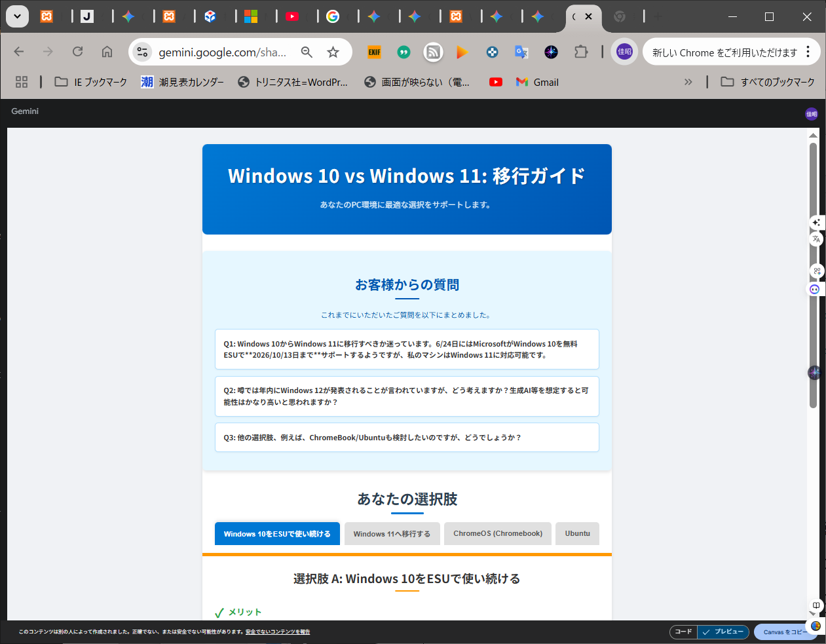Bookmark this page with the star icon

tap(333, 52)
